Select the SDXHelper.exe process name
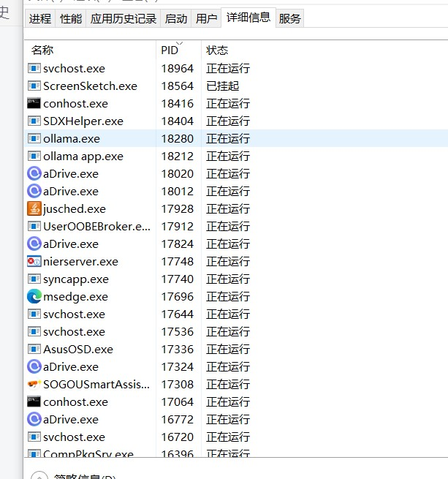Image resolution: width=448 pixels, height=479 pixels. [83, 121]
